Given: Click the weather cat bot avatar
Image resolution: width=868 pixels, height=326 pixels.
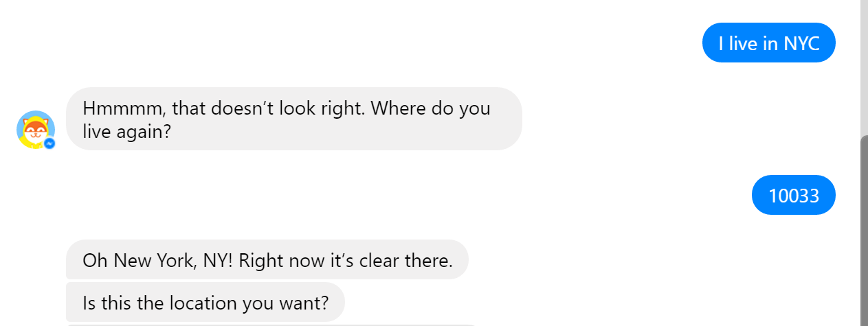Looking at the screenshot, I should click(34, 128).
